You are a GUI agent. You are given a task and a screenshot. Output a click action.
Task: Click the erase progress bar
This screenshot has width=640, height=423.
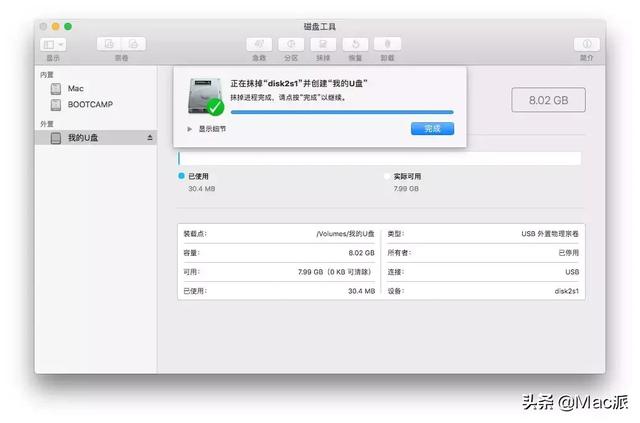click(x=342, y=112)
